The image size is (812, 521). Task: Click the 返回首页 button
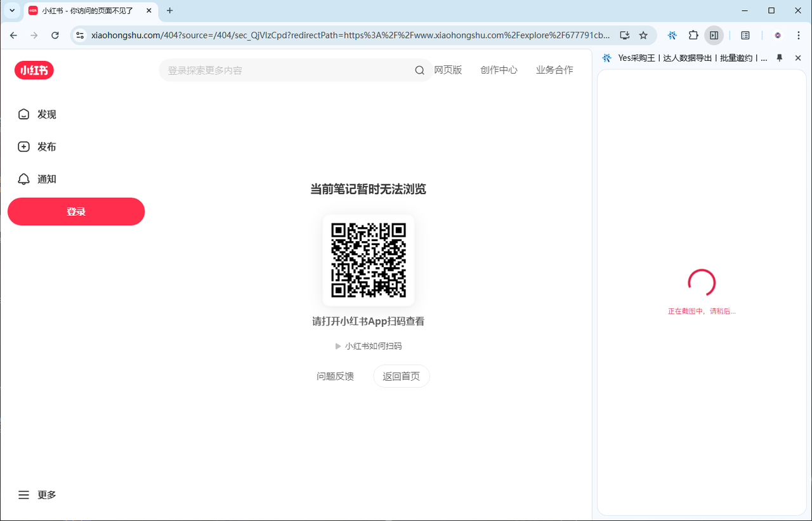tap(401, 376)
